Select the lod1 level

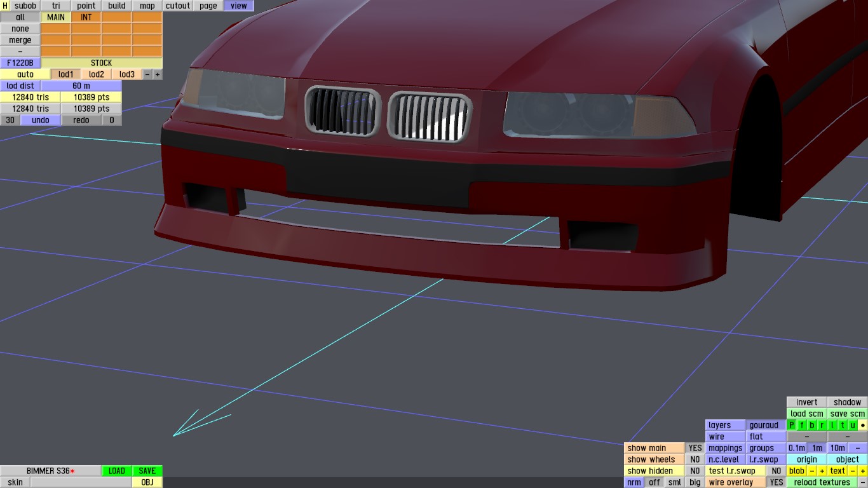point(66,74)
